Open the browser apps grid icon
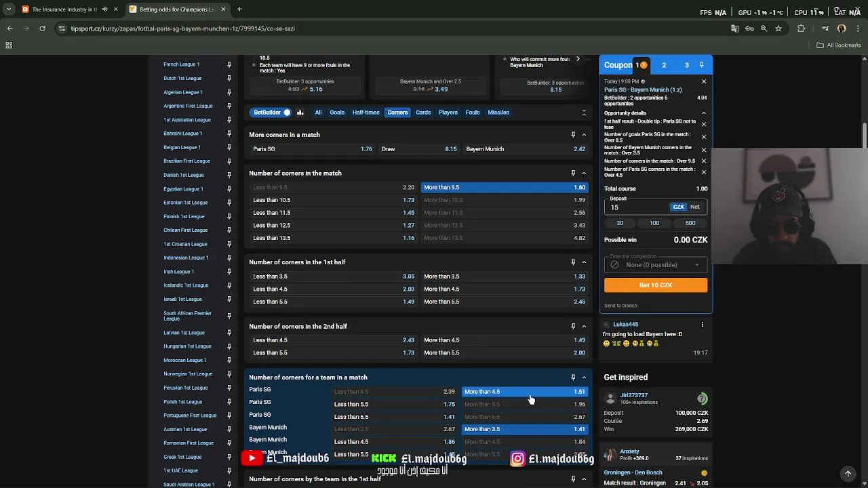This screenshot has height=488, width=868. click(9, 45)
